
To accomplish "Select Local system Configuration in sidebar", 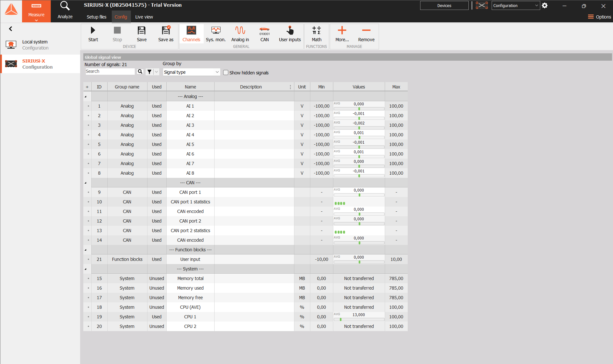I will pos(40,45).
